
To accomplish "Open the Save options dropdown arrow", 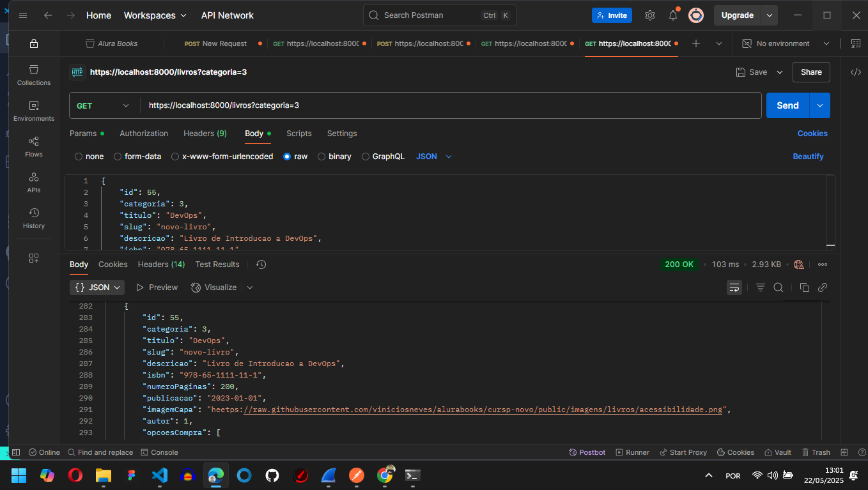I will click(x=779, y=72).
